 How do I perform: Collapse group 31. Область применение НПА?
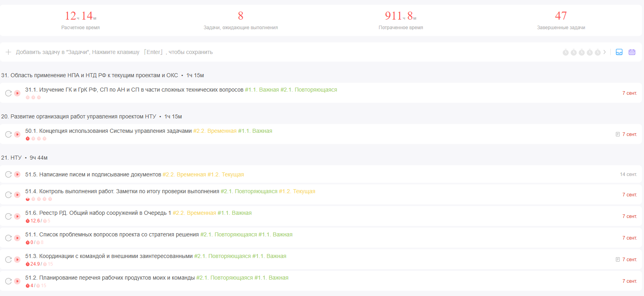click(x=90, y=75)
